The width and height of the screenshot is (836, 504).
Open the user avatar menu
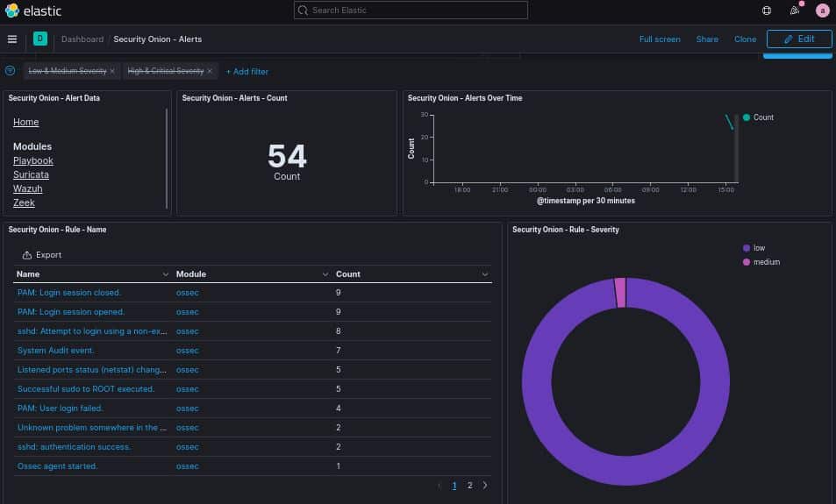(x=822, y=11)
